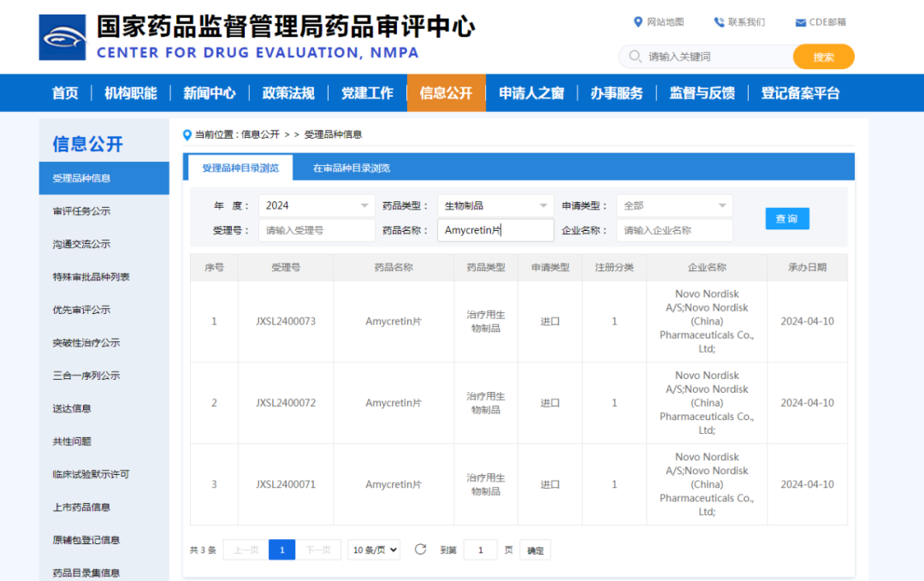This screenshot has height=581, width=924.
Task: Open the 10条/页 page size selector
Action: coord(374,550)
